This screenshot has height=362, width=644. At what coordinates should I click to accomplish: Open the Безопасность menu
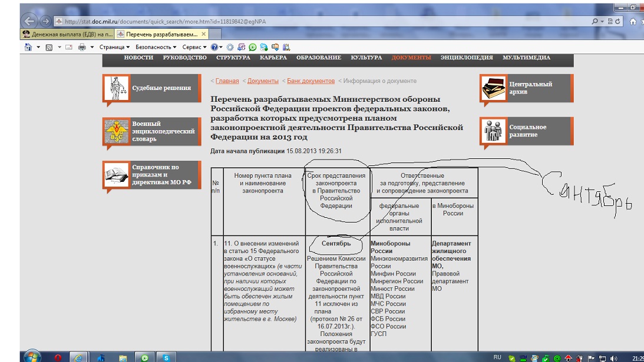pos(156,47)
